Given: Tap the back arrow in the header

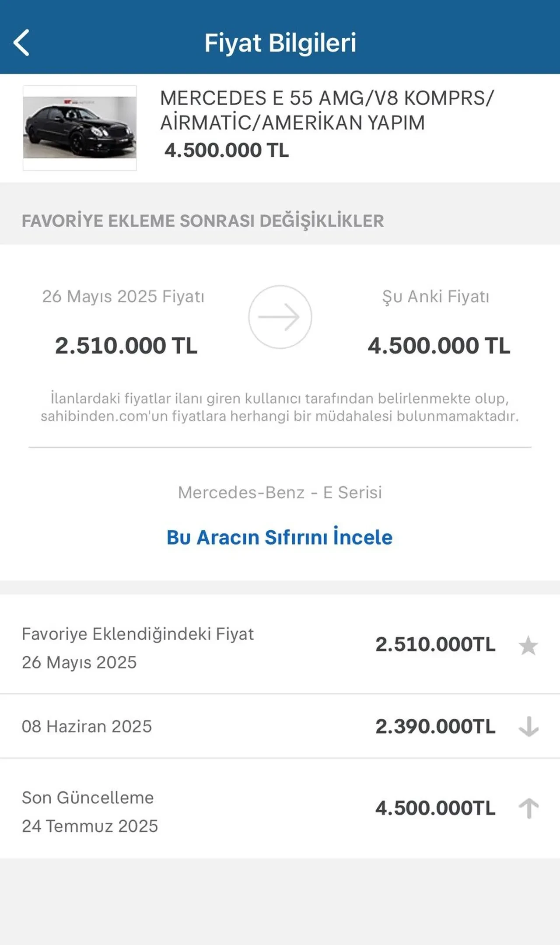Looking at the screenshot, I should click(21, 42).
